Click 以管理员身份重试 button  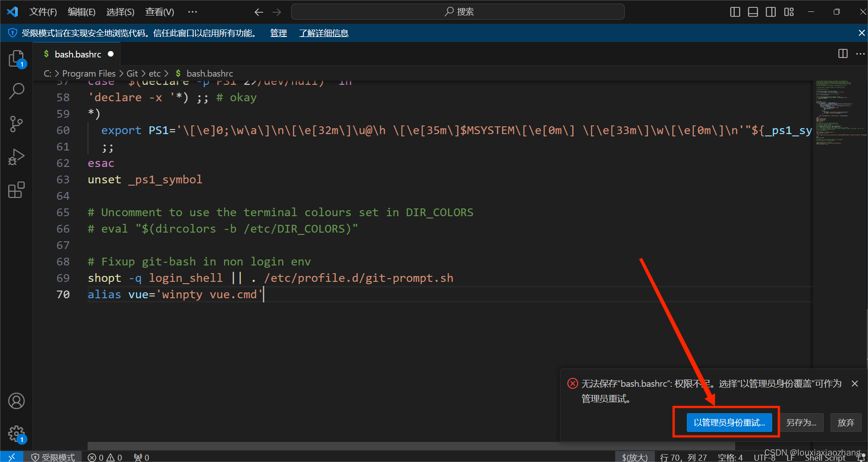click(x=729, y=422)
